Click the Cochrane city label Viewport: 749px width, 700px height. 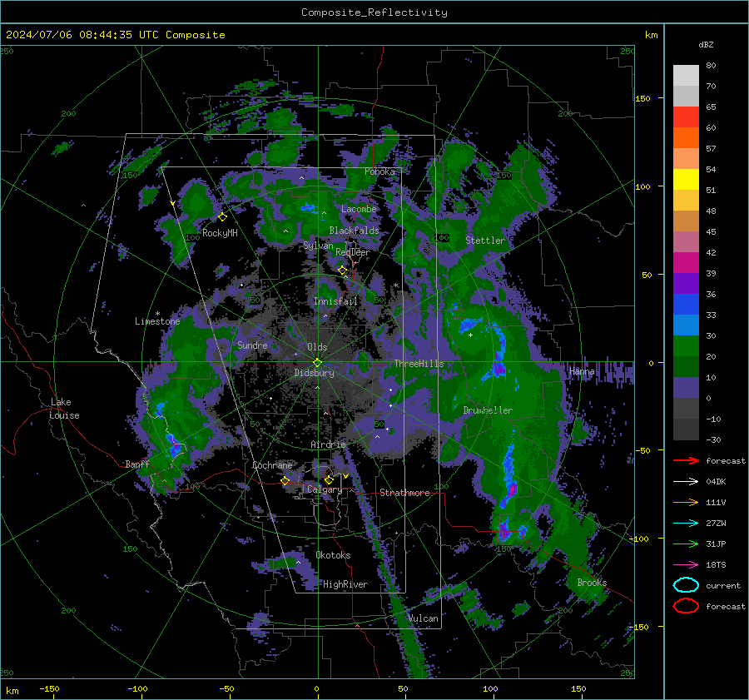pos(272,465)
